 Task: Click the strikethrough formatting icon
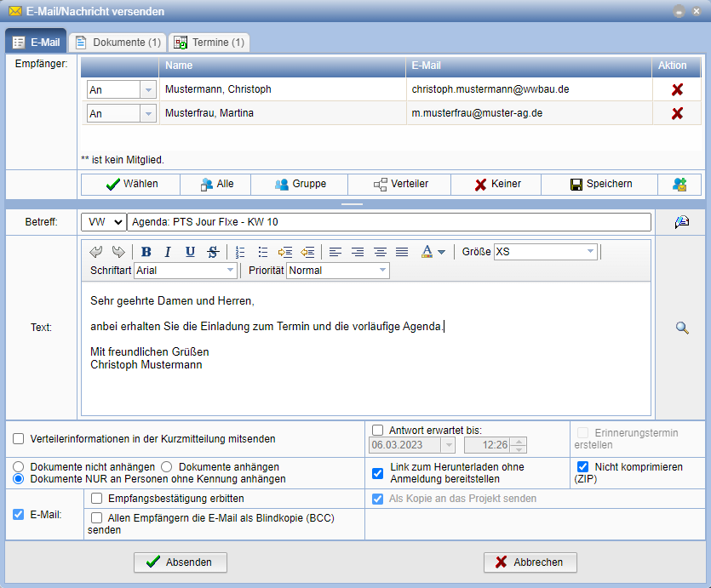(212, 252)
